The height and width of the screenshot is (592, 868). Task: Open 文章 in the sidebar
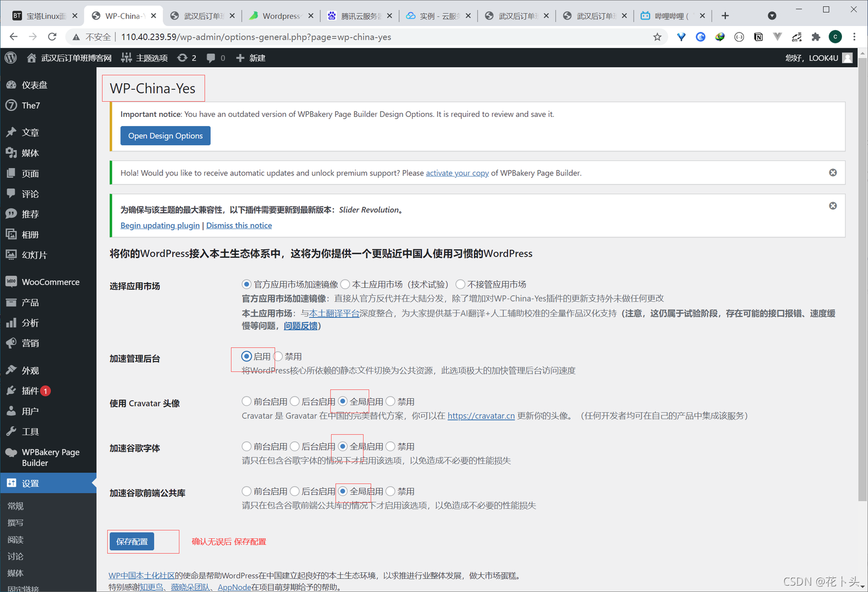[30, 133]
